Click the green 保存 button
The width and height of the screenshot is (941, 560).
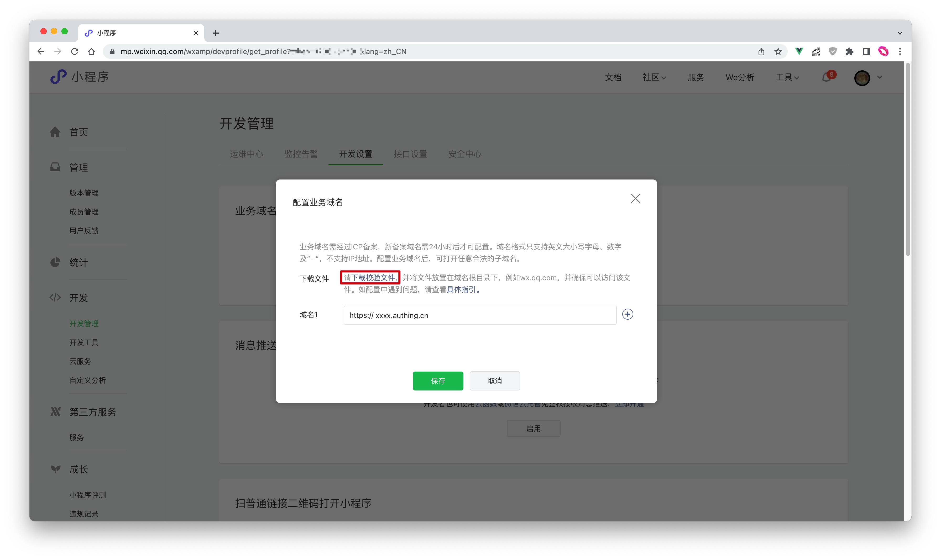pos(438,381)
